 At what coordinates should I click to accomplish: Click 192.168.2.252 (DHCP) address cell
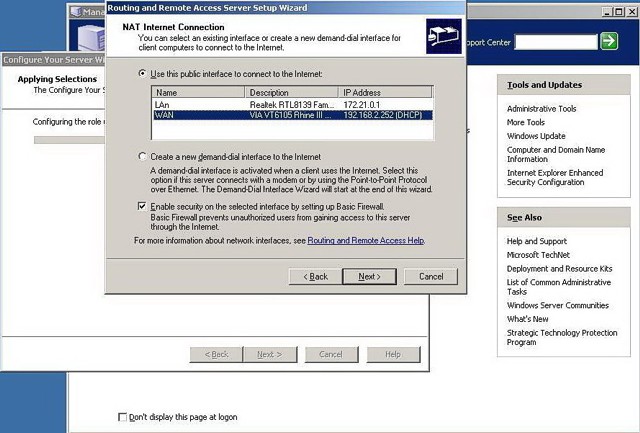tap(382, 115)
